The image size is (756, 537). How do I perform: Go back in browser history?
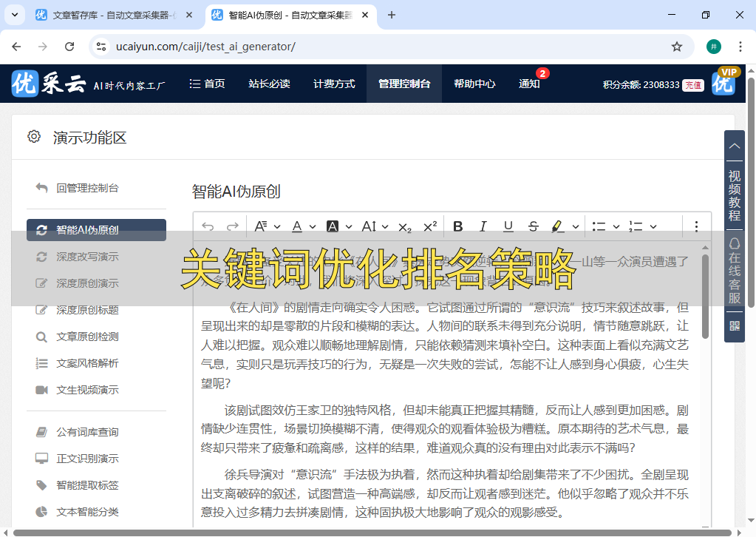(16, 47)
